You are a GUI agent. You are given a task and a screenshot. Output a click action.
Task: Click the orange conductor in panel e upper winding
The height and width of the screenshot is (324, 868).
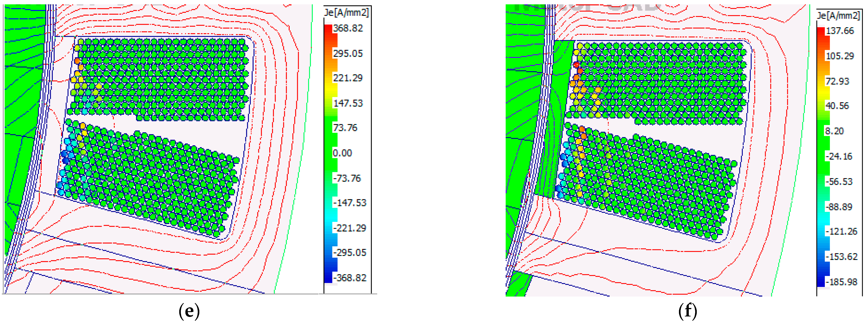(x=77, y=61)
